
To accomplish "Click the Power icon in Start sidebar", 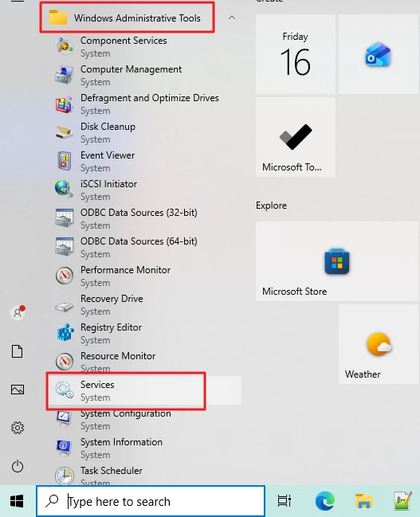I will tap(18, 467).
